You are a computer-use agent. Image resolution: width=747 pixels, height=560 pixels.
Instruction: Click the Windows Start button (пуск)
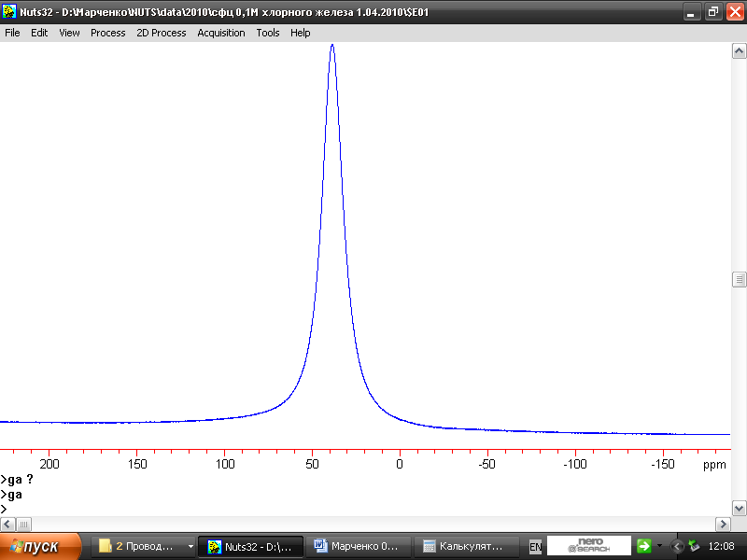[x=40, y=546]
